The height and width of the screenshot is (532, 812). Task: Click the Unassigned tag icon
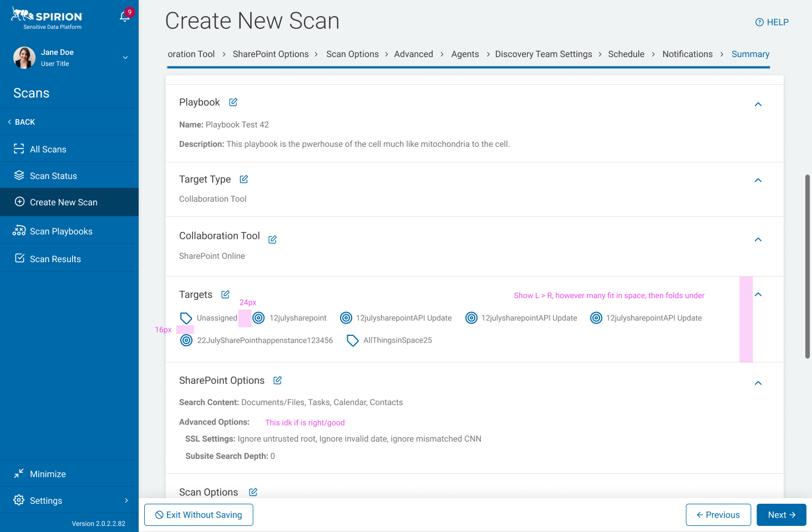pos(186,318)
